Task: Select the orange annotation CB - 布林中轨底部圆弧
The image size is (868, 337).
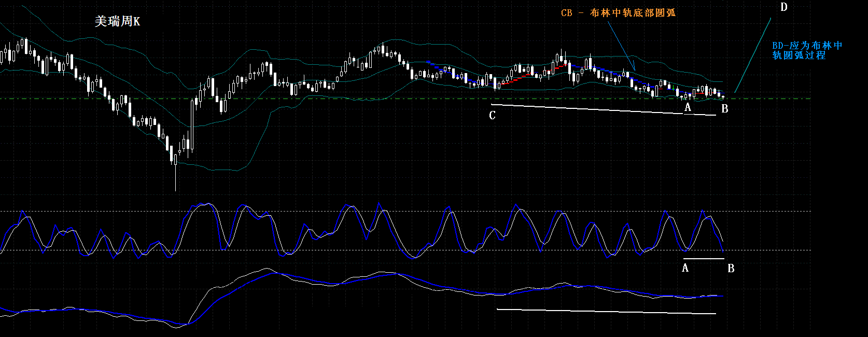Action: click(x=618, y=13)
